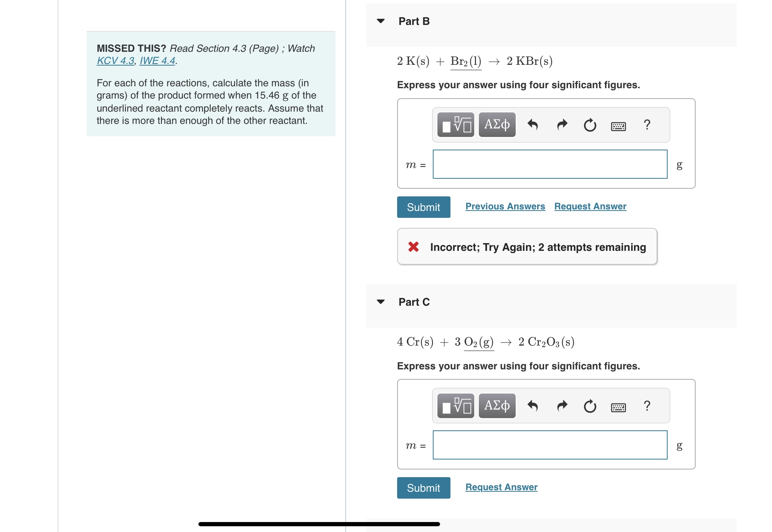Screen dimensions: 772x532
Task: Open help question mark in Part B
Action: (647, 125)
